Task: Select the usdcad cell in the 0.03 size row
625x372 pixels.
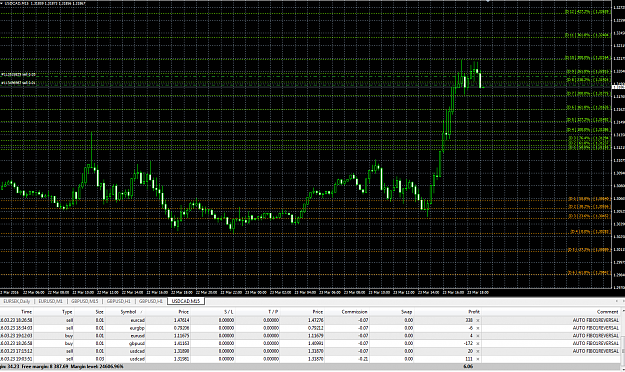Action: point(138,359)
